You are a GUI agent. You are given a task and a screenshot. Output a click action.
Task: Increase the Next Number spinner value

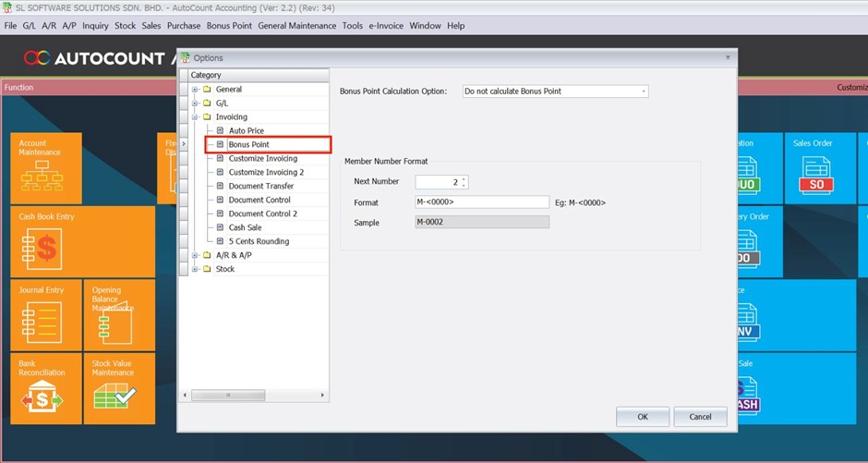tap(464, 178)
